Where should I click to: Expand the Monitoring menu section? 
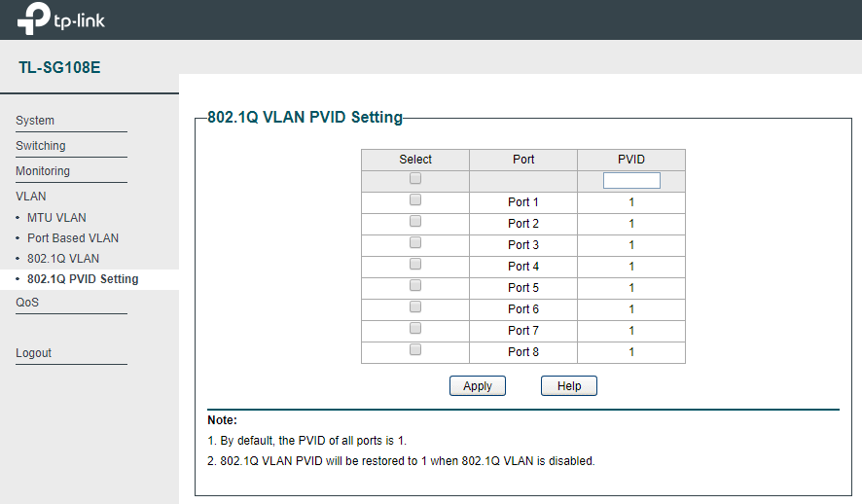43,171
